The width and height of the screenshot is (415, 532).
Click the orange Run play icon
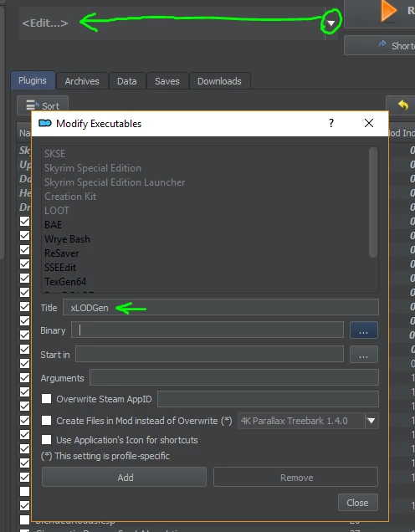click(x=388, y=11)
